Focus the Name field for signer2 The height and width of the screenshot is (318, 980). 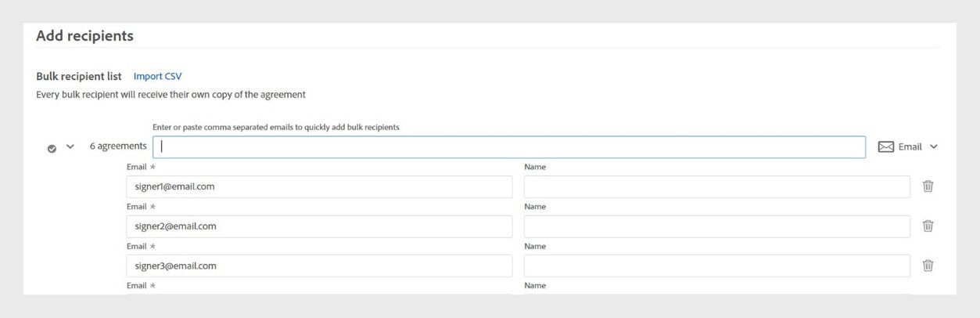click(716, 226)
